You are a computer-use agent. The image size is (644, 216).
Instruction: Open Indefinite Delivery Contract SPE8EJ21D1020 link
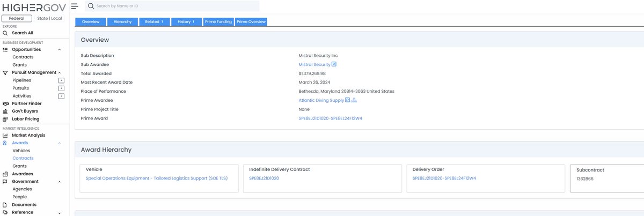tap(264, 178)
